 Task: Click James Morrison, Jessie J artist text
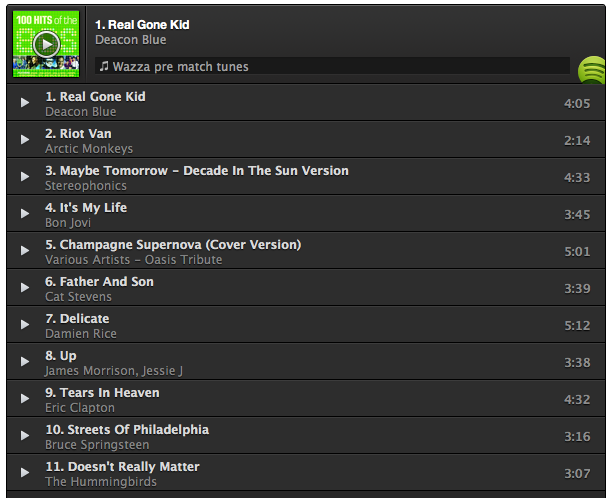click(x=114, y=371)
